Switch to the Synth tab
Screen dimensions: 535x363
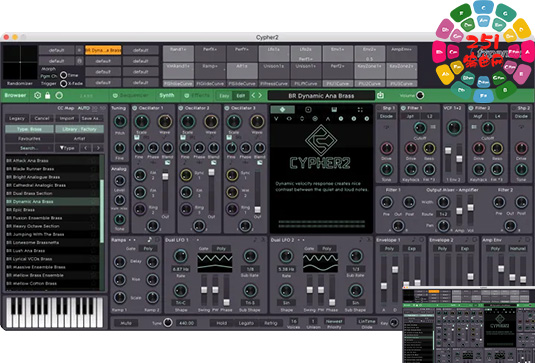tap(167, 96)
